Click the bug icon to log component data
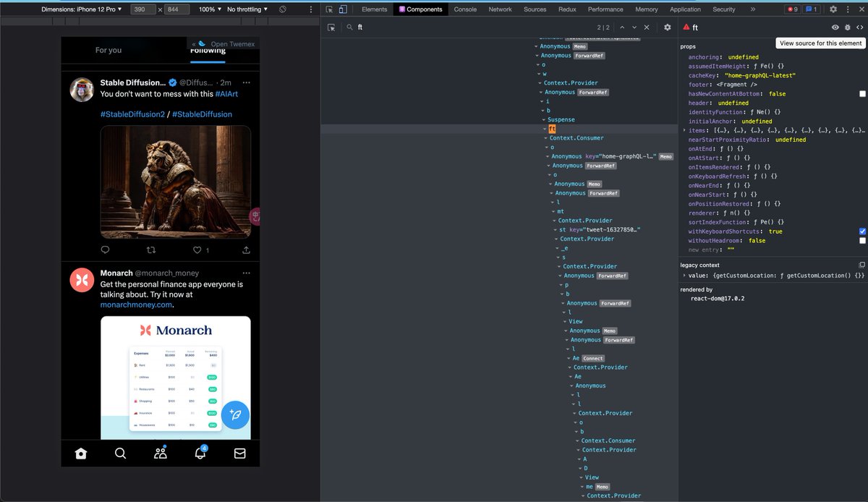 point(848,27)
